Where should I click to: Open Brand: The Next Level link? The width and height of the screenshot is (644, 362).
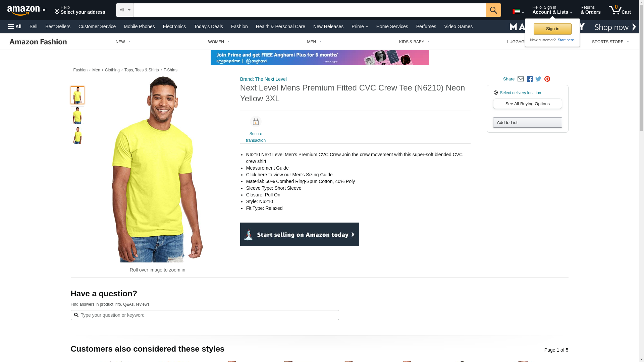263,79
